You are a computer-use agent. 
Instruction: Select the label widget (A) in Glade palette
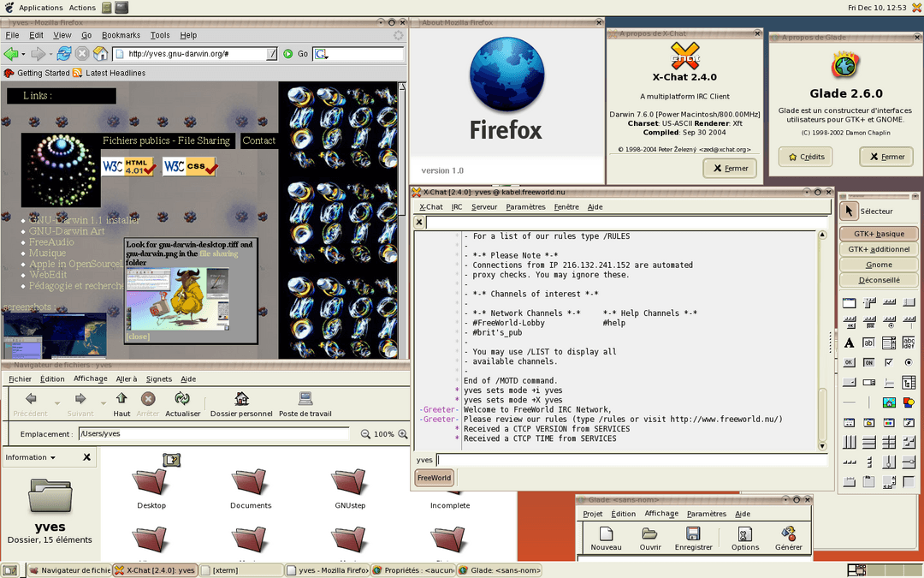click(x=848, y=342)
